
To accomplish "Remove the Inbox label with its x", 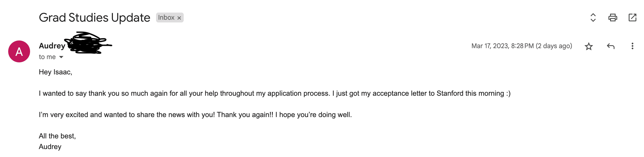I will coord(179,18).
